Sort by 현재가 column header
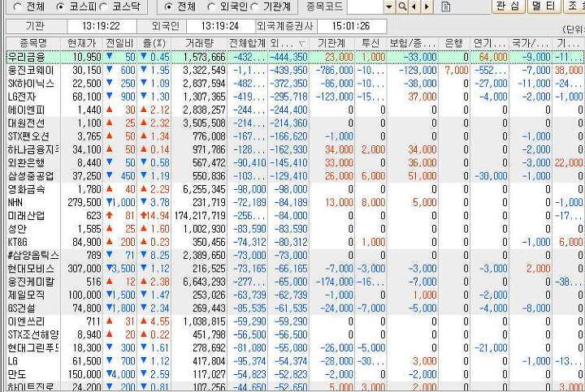The image size is (585, 392). click(82, 43)
